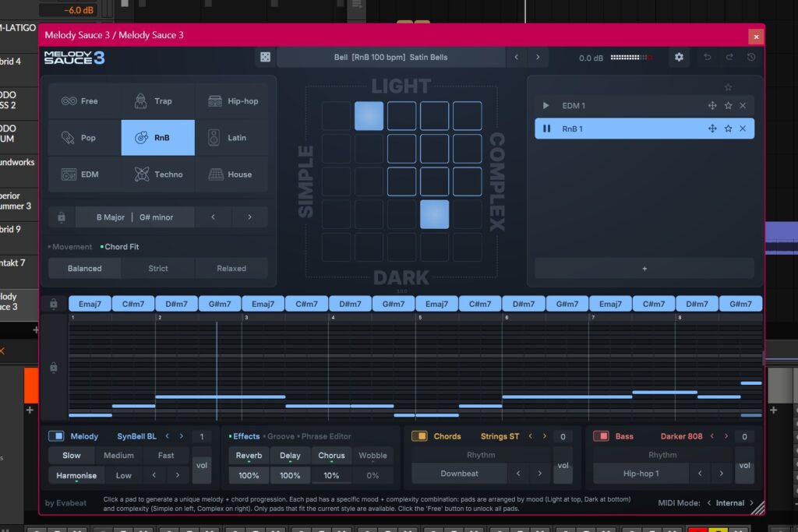Click the Melody vol control
This screenshot has height=532, width=798.
(201, 466)
